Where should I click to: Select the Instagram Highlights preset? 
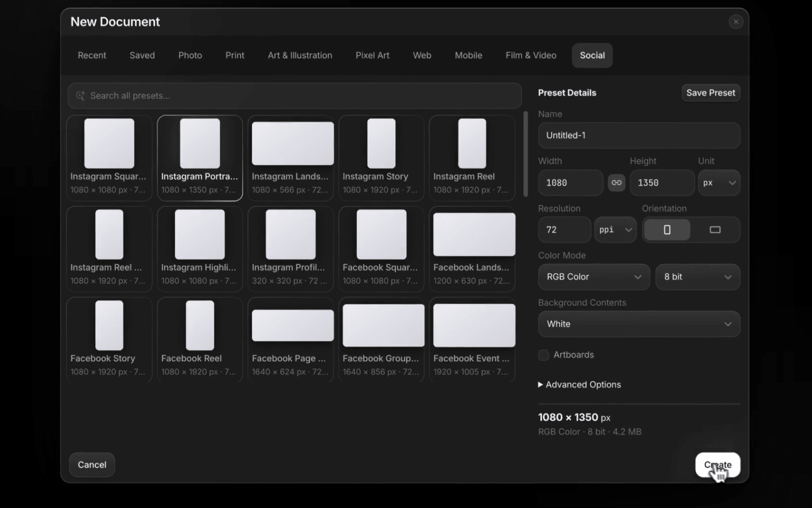pos(200,249)
